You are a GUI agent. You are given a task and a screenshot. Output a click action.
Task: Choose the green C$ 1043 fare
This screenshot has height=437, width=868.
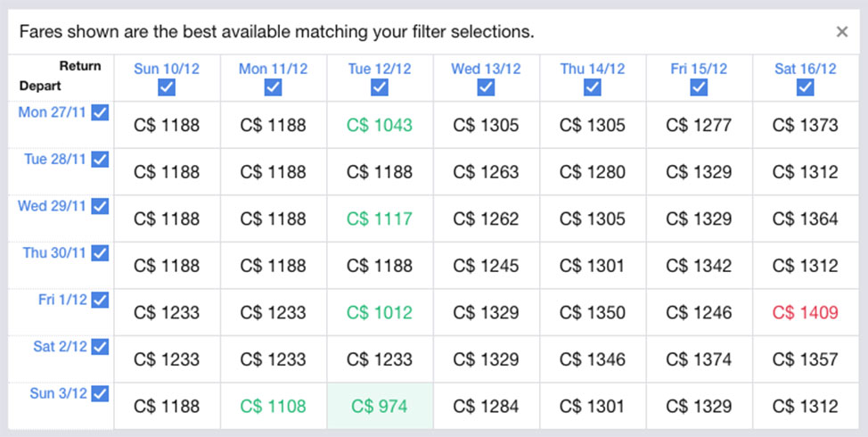click(380, 125)
